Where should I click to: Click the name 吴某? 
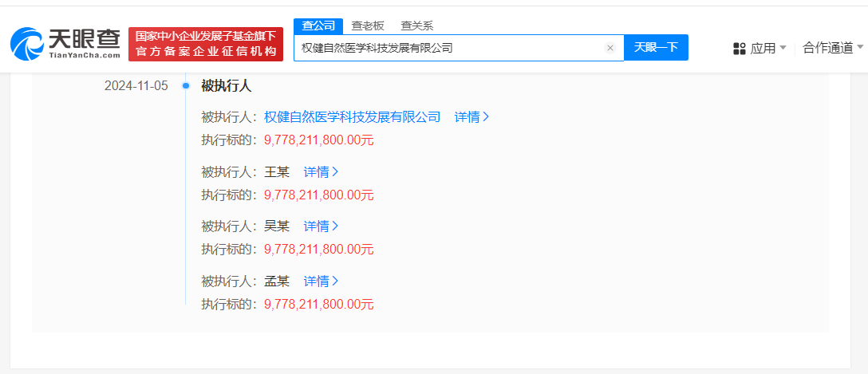pos(277,226)
